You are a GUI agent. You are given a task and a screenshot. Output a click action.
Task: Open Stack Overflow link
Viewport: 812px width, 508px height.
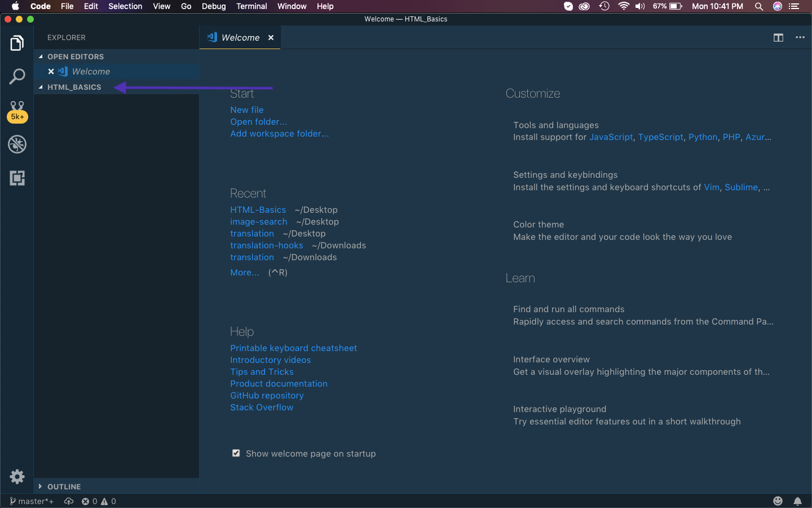click(262, 408)
